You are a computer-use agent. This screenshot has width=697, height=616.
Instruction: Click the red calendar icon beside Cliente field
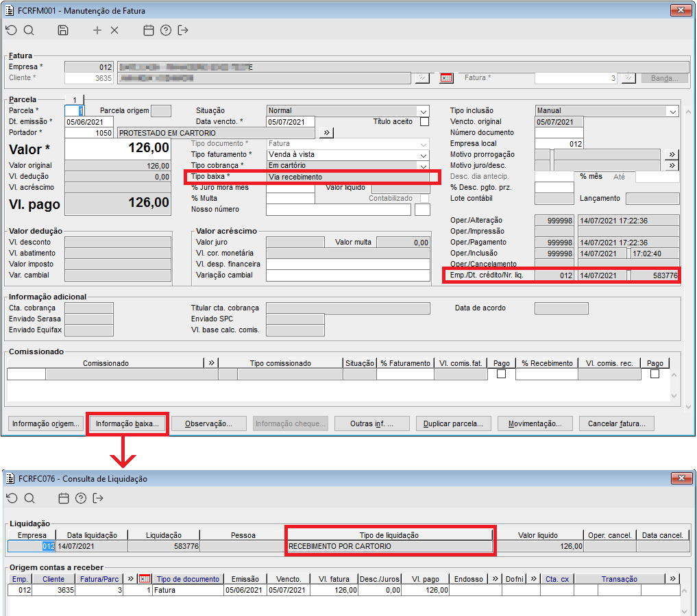tap(446, 78)
